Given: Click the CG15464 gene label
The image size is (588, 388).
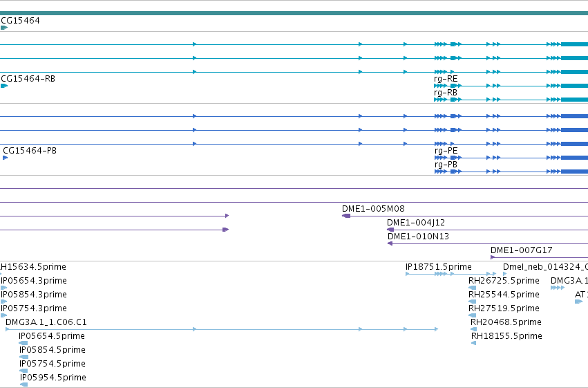Looking at the screenshot, I should click(20, 20).
